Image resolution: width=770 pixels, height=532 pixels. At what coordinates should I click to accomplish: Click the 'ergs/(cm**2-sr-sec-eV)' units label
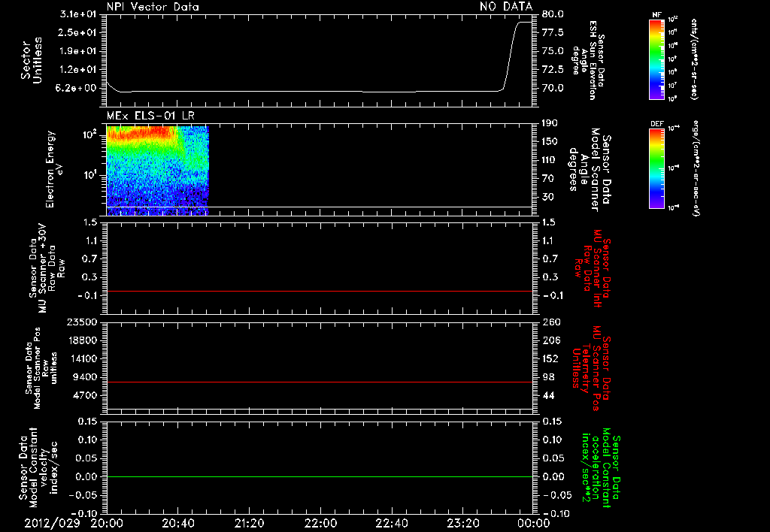point(696,168)
